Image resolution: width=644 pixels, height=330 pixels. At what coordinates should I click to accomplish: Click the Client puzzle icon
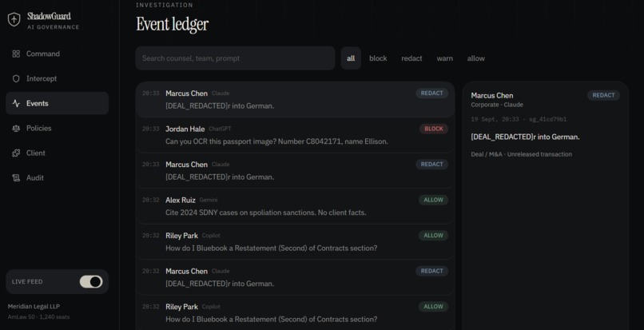click(16, 153)
